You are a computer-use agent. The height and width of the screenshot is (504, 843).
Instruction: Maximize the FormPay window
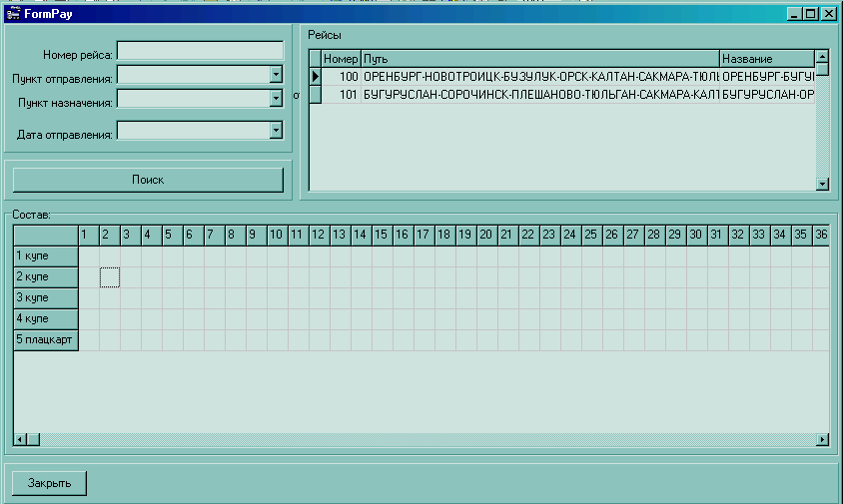pyautogui.click(x=811, y=14)
